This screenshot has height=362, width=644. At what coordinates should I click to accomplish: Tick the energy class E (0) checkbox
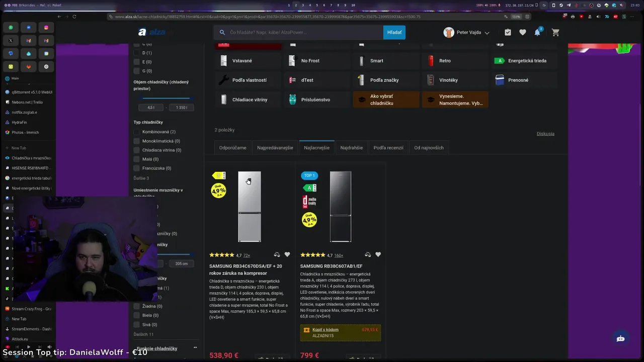click(136, 62)
